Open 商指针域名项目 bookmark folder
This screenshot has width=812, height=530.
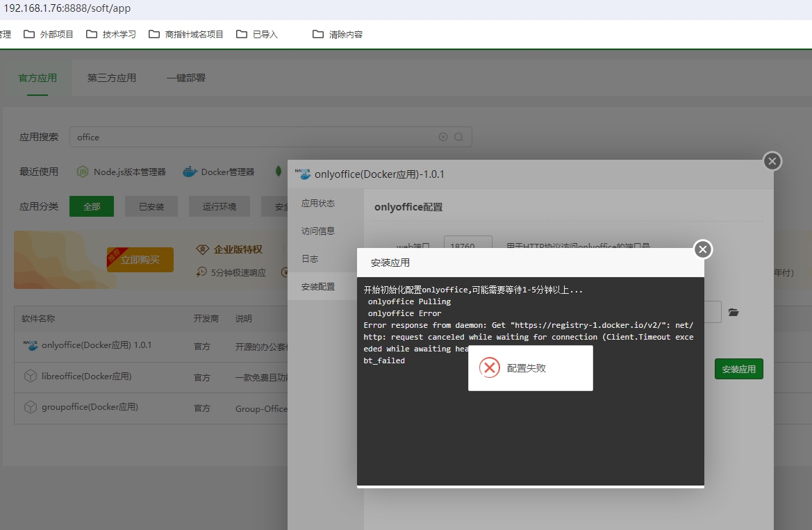coord(186,34)
